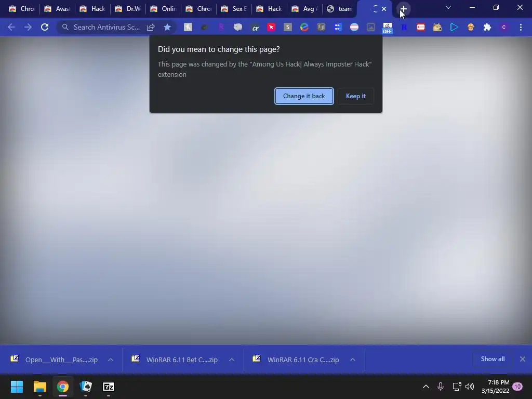Click the microphone tray icon
The width and height of the screenshot is (532, 399).
[x=441, y=387]
